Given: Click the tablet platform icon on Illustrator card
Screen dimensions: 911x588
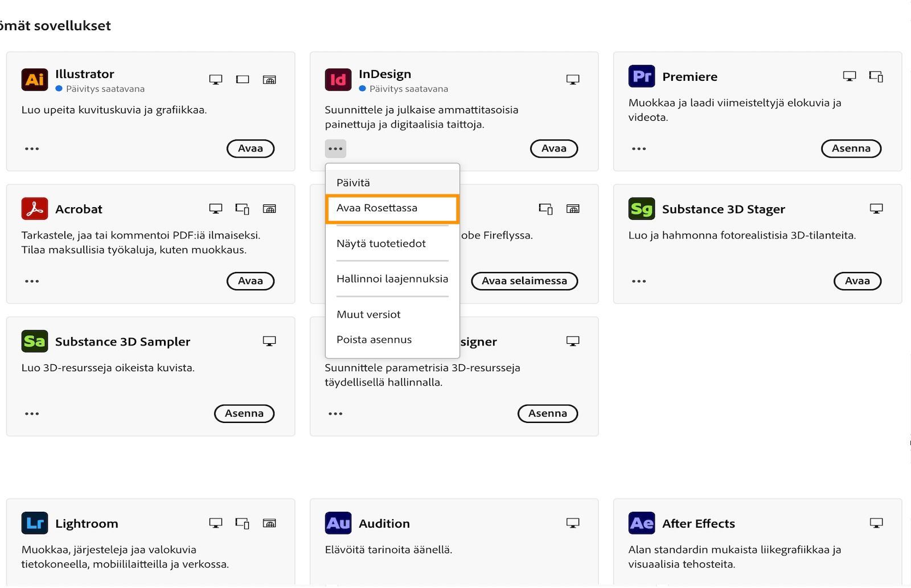Looking at the screenshot, I should click(243, 80).
